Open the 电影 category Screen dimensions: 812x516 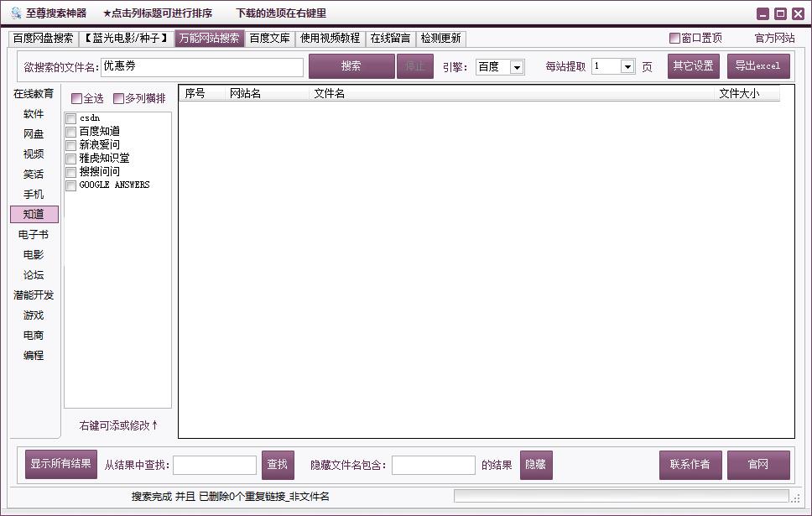[34, 254]
